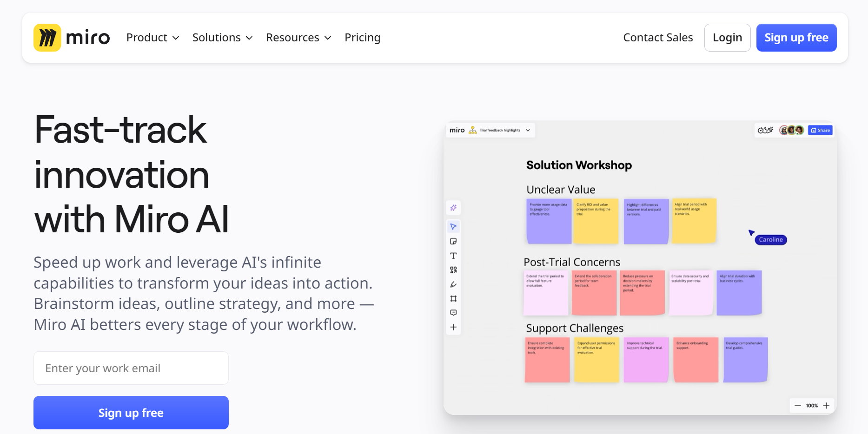This screenshot has width=868, height=434.
Task: Open the templates and shapes tool
Action: pyautogui.click(x=453, y=270)
